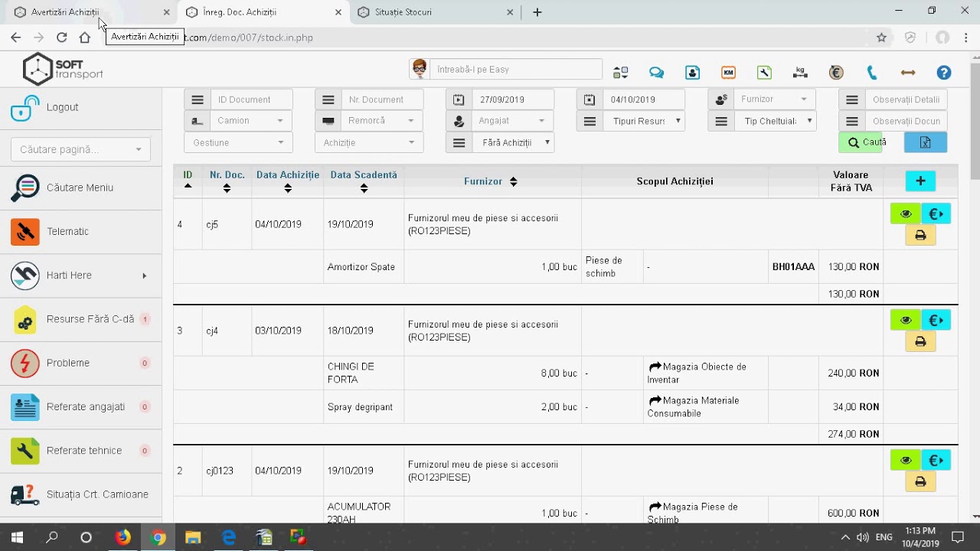This screenshot has width=980, height=551.
Task: View document cj5 with green eye button
Action: (906, 214)
